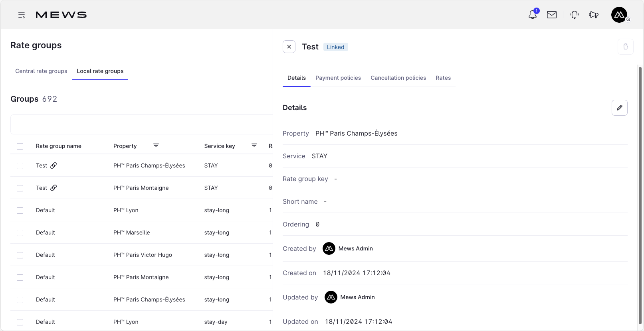Screen dimensions: 644x331
Task: Sort by Rate group name header
Action: [59, 146]
